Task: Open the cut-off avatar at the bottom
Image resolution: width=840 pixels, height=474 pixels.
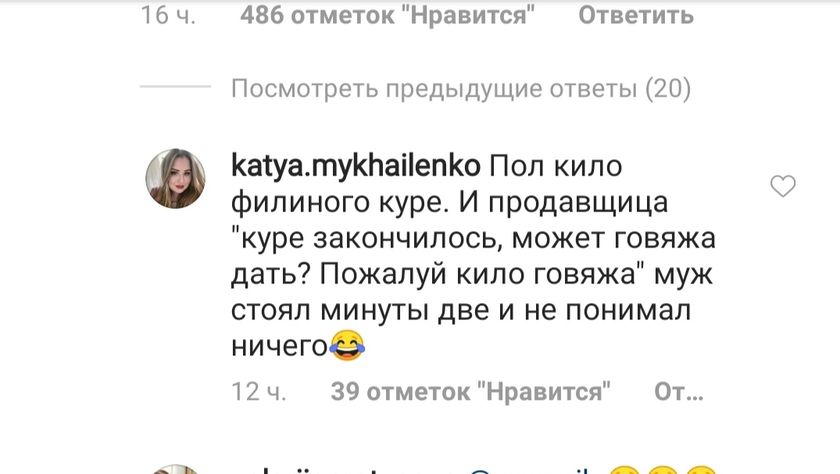Action: coord(175,469)
